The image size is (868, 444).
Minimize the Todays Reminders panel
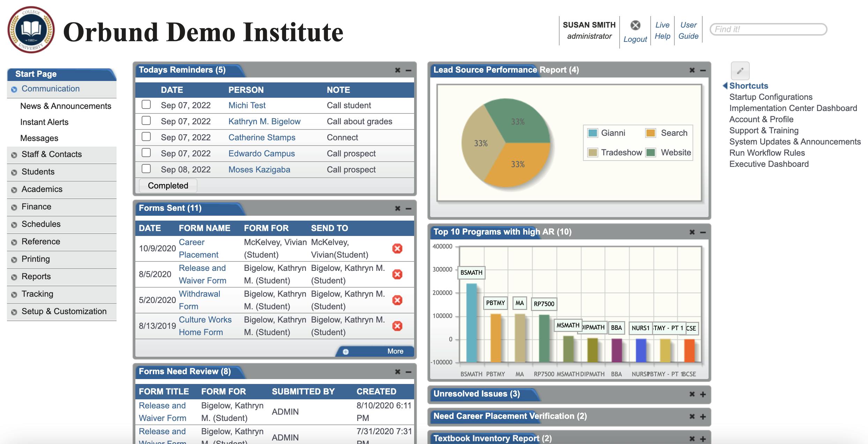pyautogui.click(x=409, y=70)
